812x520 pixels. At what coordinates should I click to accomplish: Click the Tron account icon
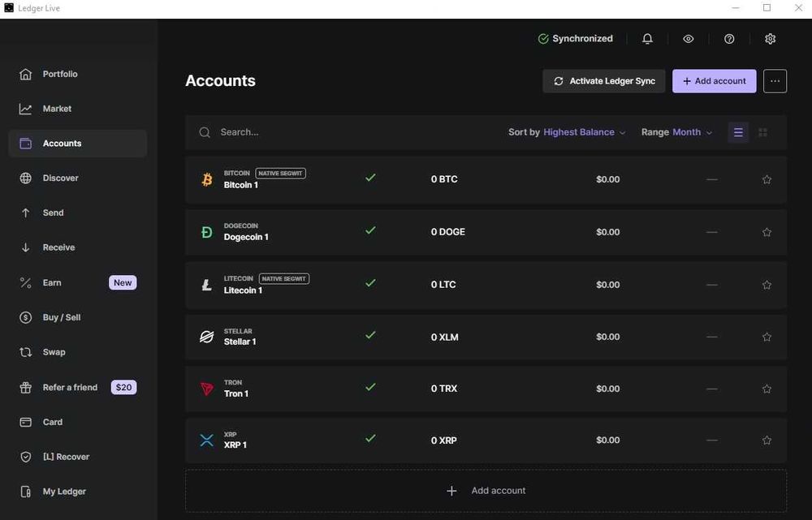point(207,389)
